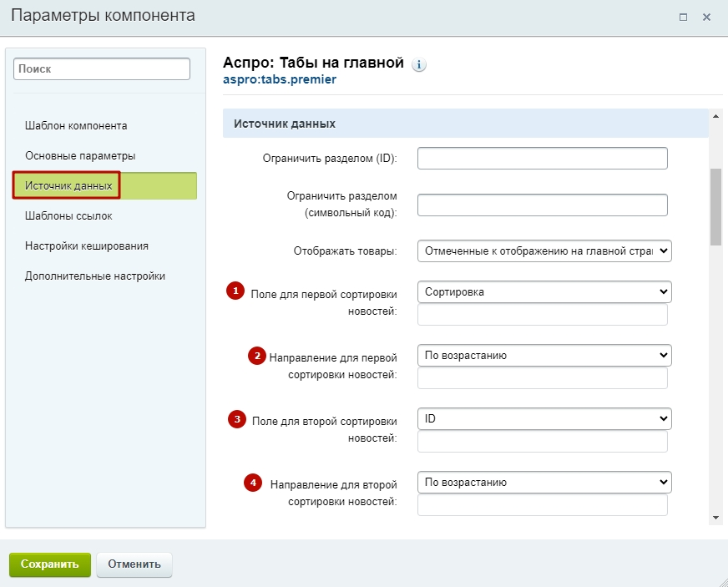Click the maximize dialog window icon

pyautogui.click(x=683, y=18)
